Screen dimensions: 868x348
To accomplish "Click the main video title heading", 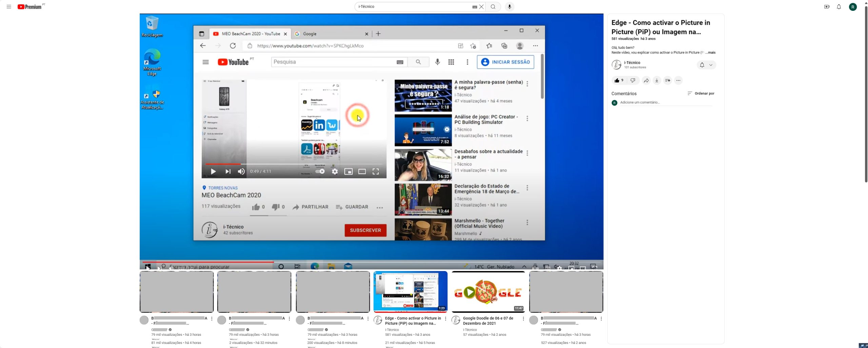I will (x=660, y=27).
